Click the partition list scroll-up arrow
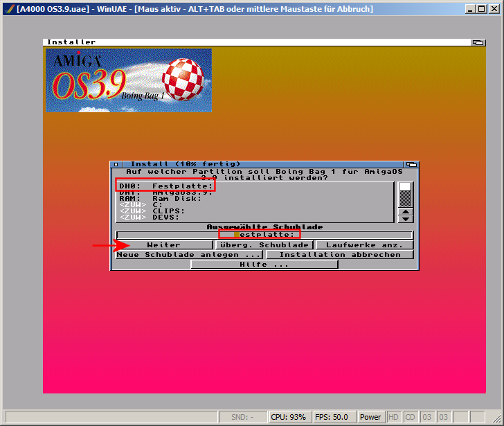504x426 pixels. click(x=406, y=211)
